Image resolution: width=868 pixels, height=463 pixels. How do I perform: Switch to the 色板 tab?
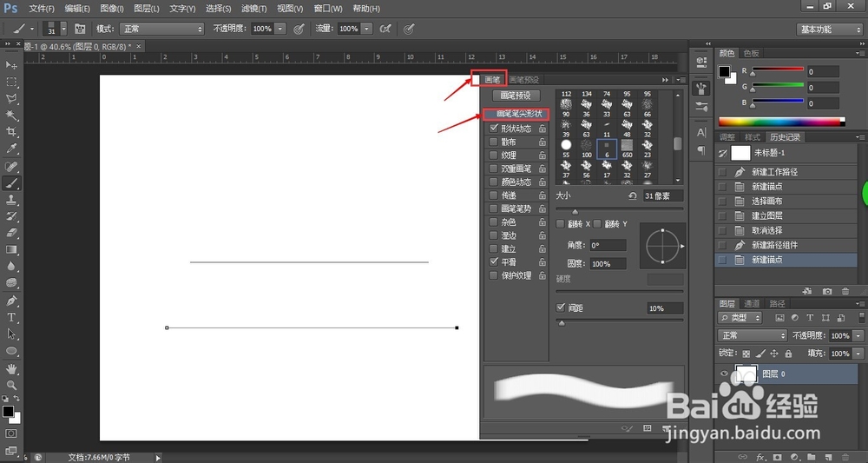751,53
